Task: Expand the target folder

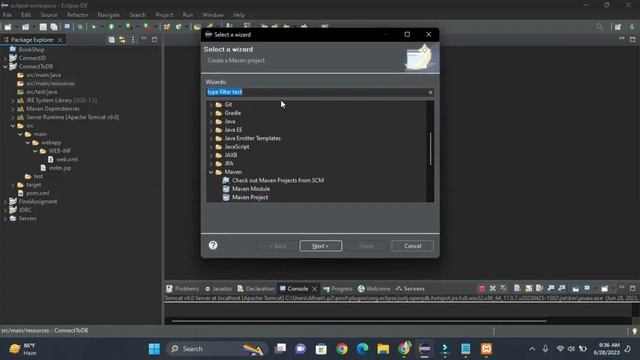Action: coord(13,185)
